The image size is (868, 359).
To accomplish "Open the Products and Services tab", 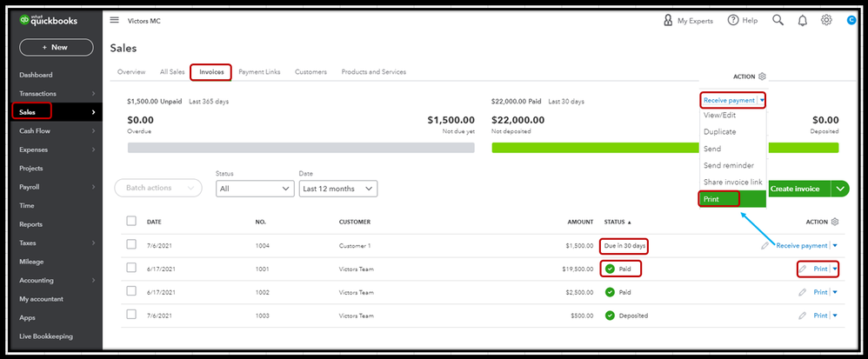I will click(374, 72).
